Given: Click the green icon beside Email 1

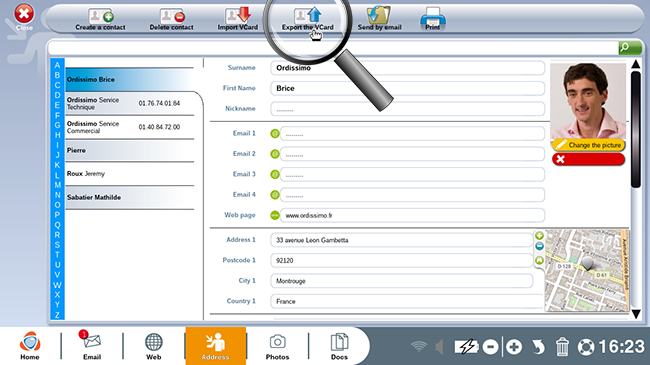Looking at the screenshot, I should pyautogui.click(x=275, y=134).
